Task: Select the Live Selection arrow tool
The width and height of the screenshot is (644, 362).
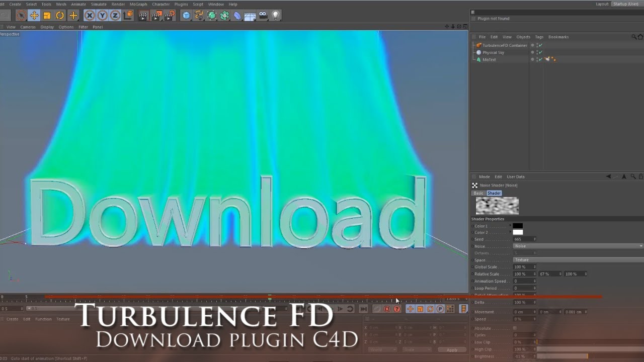Action: pyautogui.click(x=21, y=16)
